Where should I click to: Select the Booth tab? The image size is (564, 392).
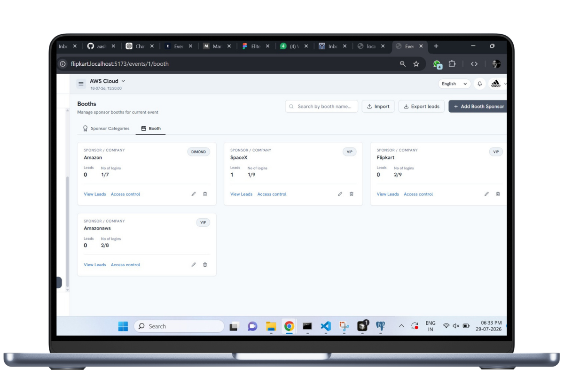click(151, 128)
